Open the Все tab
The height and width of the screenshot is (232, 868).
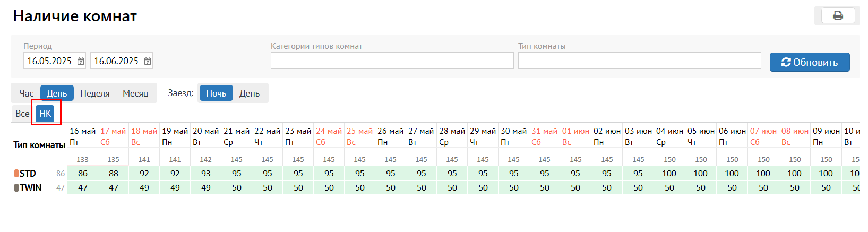click(22, 114)
